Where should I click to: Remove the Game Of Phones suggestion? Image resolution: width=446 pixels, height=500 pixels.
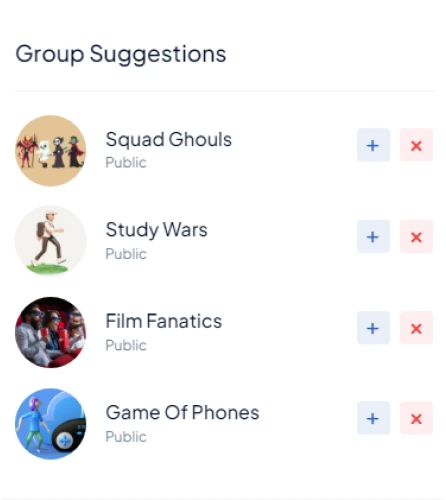(x=416, y=418)
